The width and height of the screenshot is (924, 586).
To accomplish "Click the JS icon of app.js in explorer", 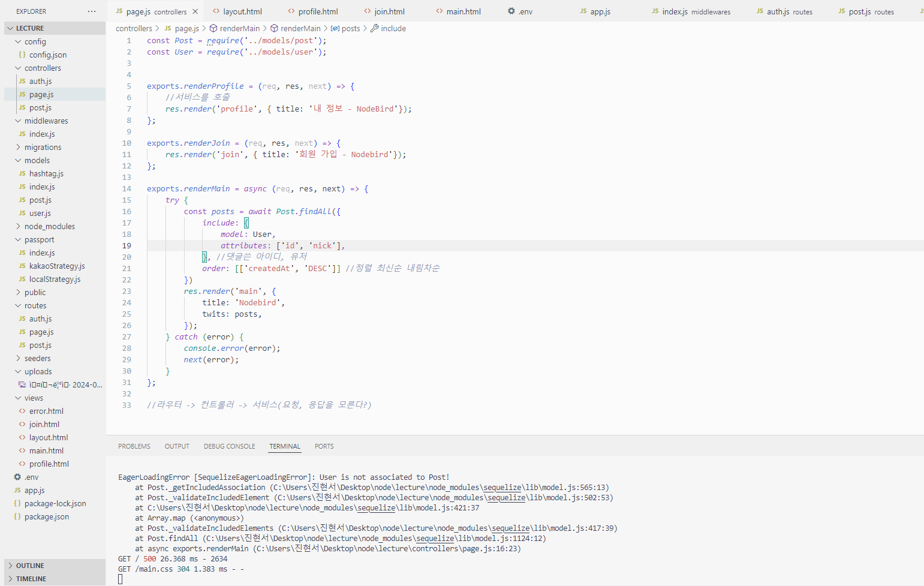I will 17,490.
